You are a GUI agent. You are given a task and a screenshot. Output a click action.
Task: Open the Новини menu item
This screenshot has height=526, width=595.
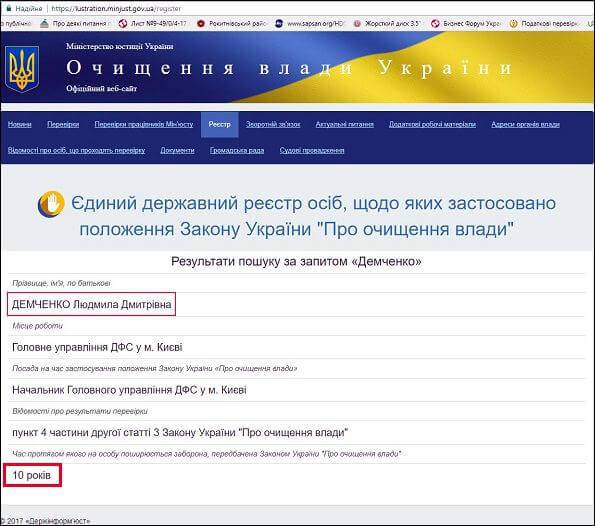20,124
